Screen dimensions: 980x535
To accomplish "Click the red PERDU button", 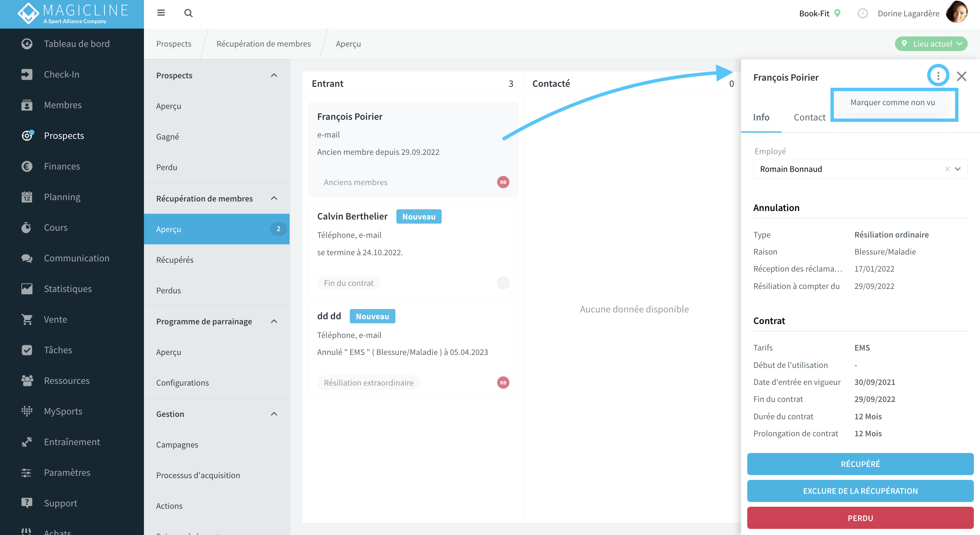I will pos(860,518).
